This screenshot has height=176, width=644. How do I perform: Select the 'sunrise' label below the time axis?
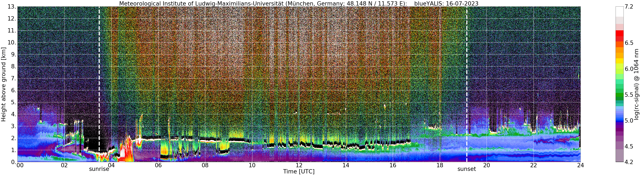pyautogui.click(x=99, y=169)
